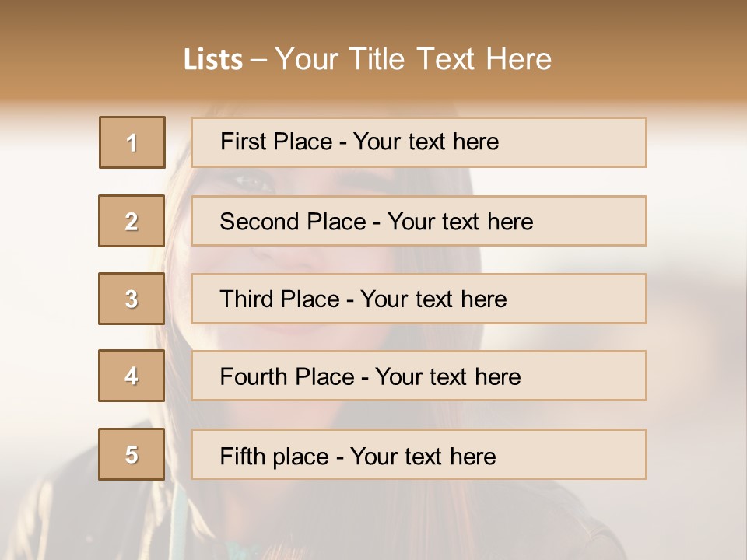This screenshot has height=560, width=747.
Task: Click the First Place text box
Action: point(419,142)
